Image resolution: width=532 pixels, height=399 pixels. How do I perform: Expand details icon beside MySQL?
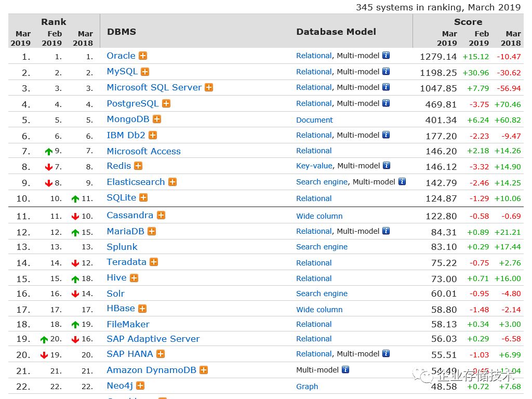coord(145,72)
